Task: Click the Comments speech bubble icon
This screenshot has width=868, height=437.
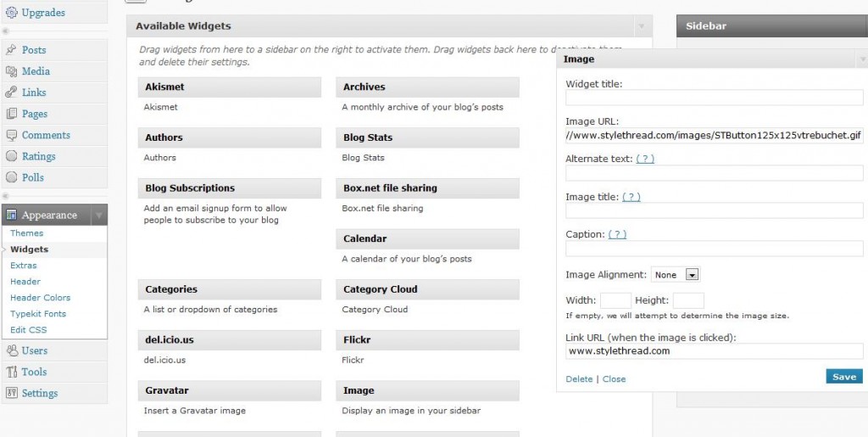Action: [x=12, y=135]
